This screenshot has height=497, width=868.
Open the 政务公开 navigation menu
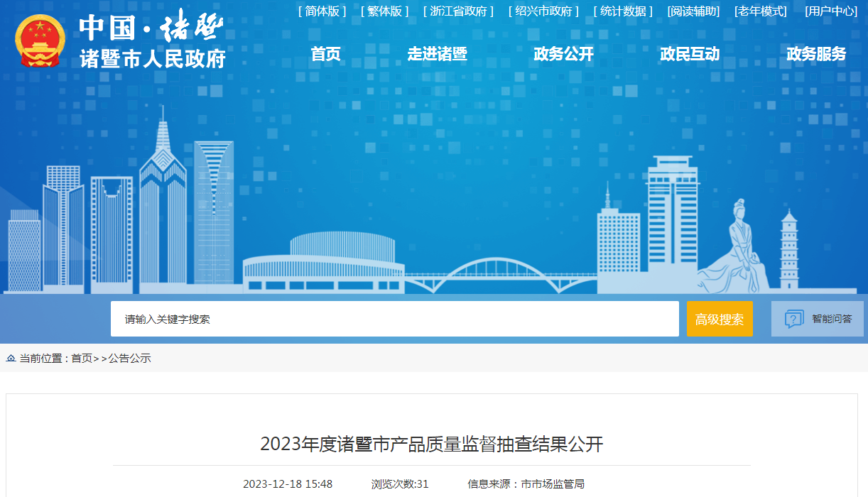click(x=563, y=54)
